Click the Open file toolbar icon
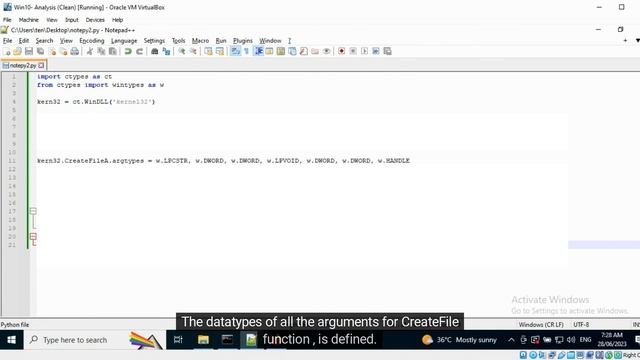640x360 pixels. 17,51
